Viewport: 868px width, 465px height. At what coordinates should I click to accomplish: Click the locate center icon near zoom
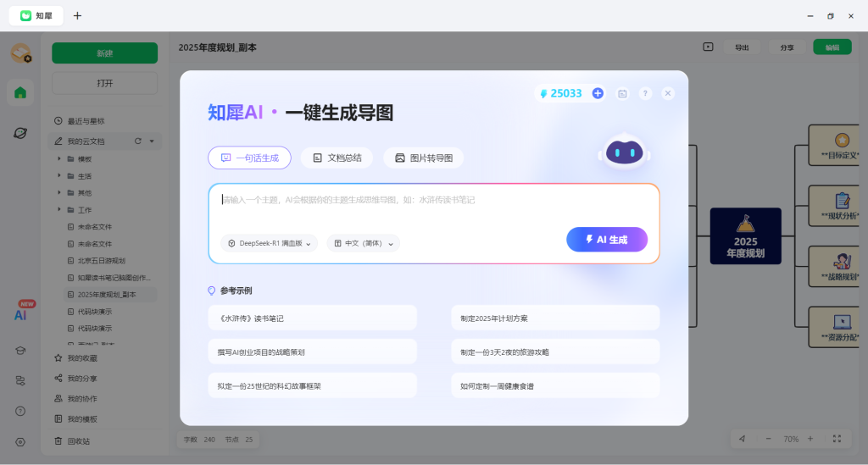[x=742, y=439]
